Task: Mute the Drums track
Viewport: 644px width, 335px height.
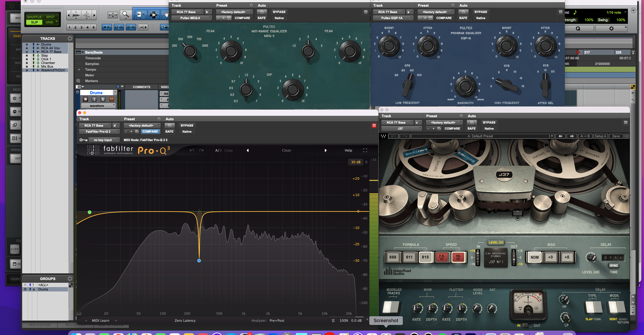Action: point(112,99)
